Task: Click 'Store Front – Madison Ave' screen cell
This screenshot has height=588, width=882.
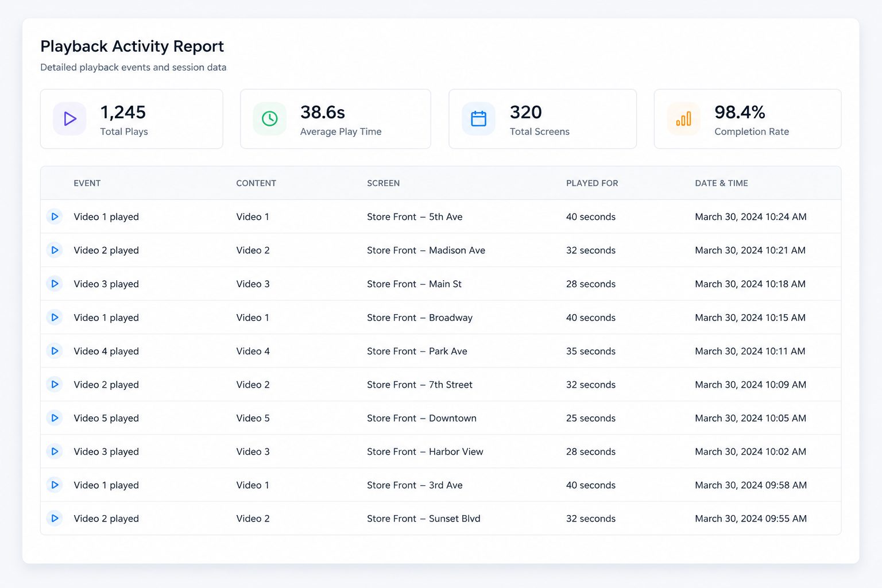Action: click(x=426, y=250)
